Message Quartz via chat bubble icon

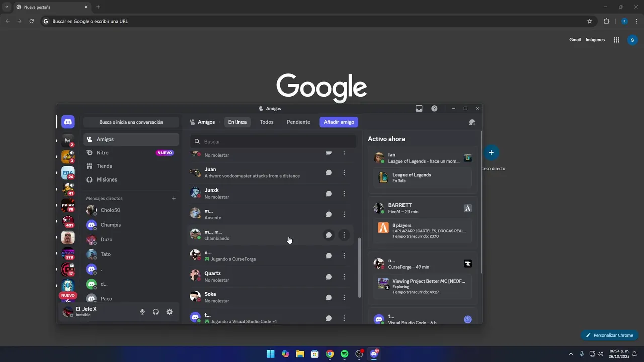coord(329,277)
